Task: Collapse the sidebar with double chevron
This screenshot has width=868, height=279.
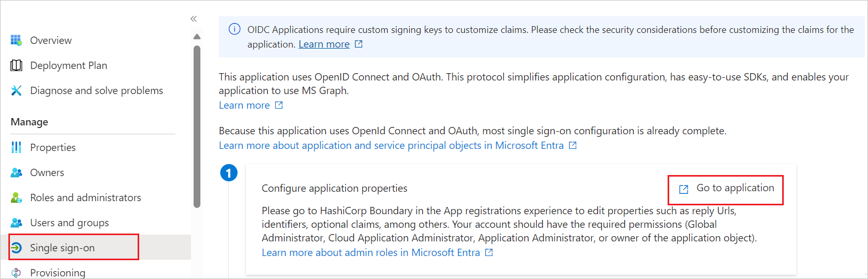Action: (x=194, y=19)
